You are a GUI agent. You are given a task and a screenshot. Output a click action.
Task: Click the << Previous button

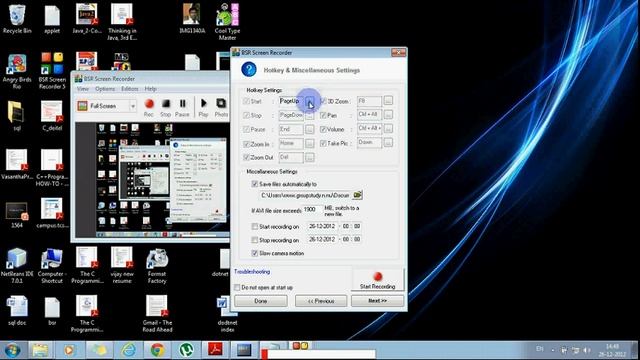tap(321, 301)
